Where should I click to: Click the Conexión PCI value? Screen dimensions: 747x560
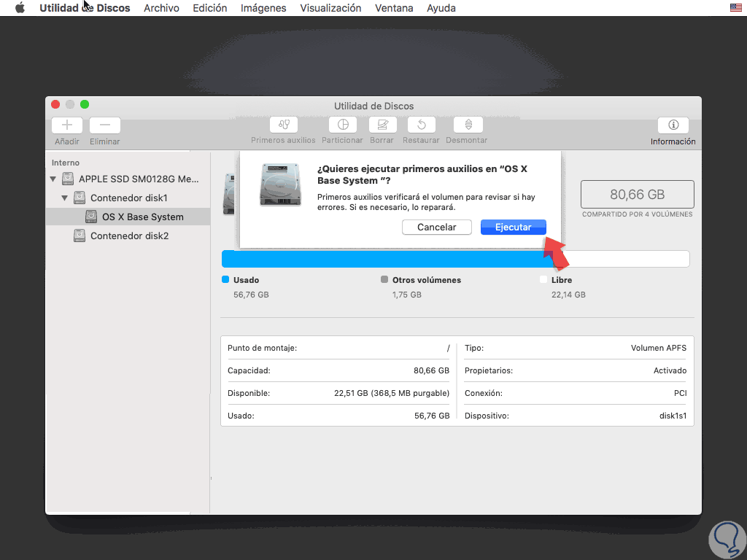point(681,393)
